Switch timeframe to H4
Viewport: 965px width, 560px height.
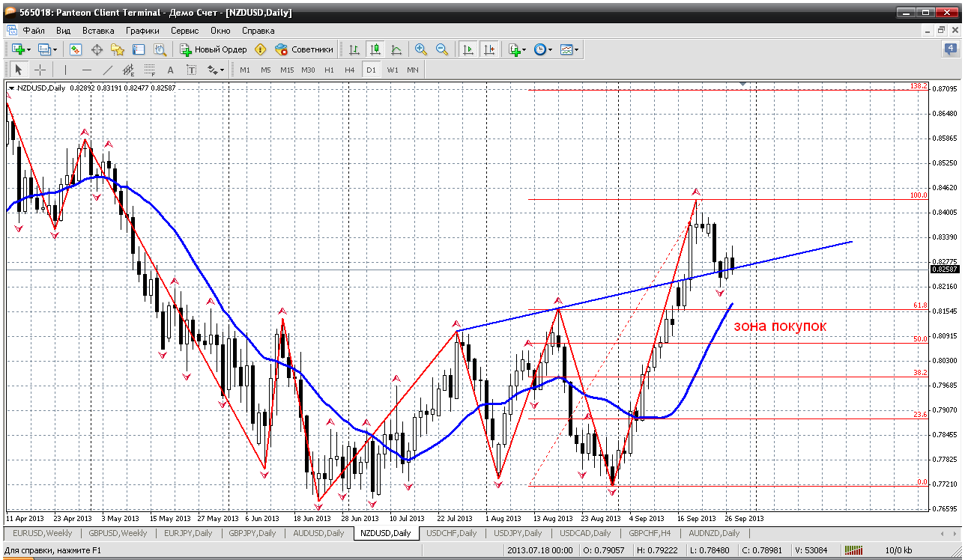350,70
